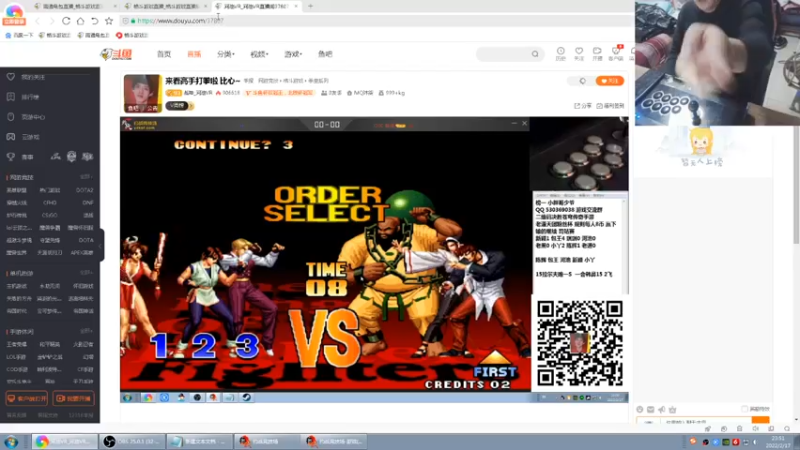Click the address bar URL douyu.com

[180, 21]
